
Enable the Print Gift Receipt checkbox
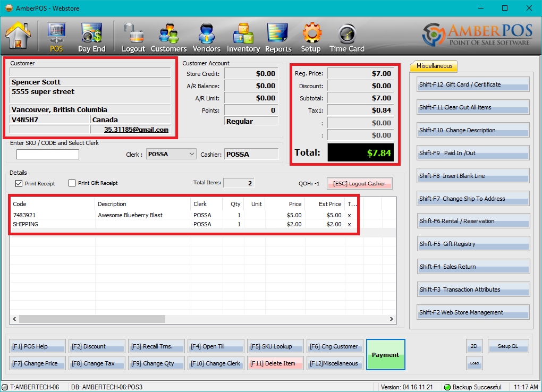[x=72, y=183]
